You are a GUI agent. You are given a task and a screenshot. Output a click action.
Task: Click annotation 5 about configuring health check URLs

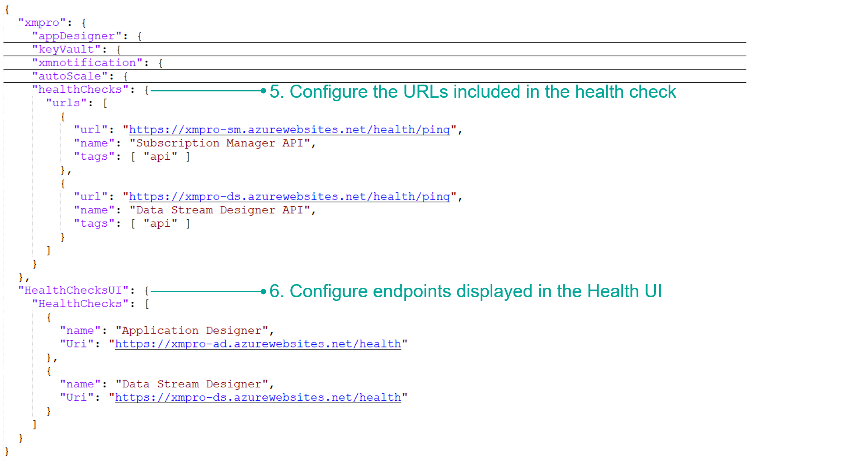tap(472, 92)
